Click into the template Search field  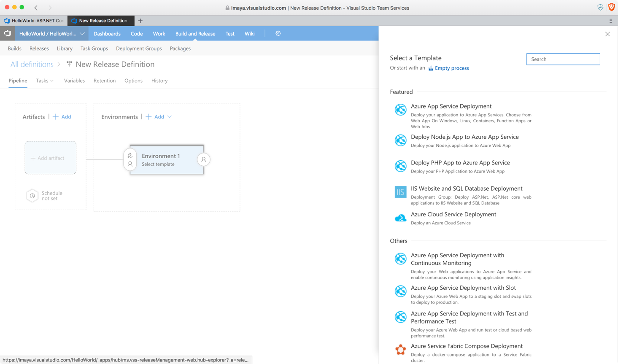point(563,59)
